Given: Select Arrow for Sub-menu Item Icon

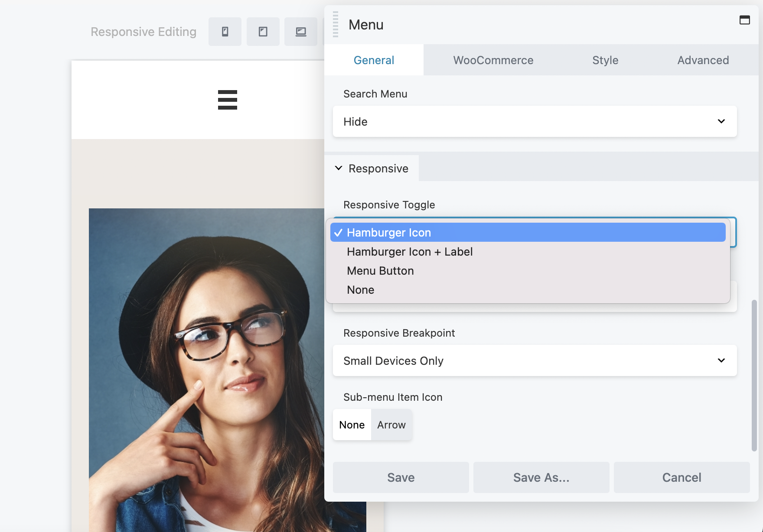Looking at the screenshot, I should (x=391, y=425).
